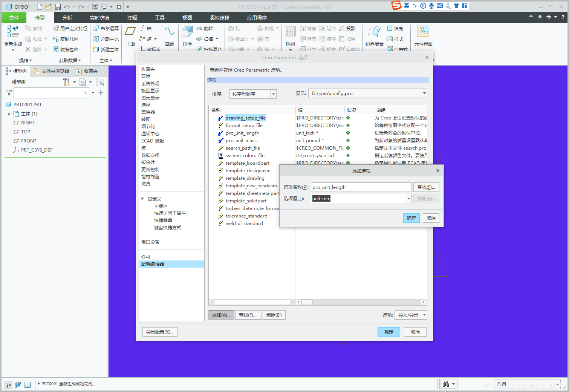Click the Redo arrow icon

point(81,7)
